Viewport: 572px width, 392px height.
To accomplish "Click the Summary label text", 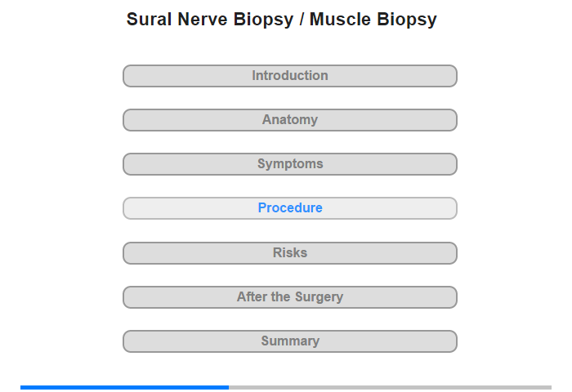I will pos(289,341).
